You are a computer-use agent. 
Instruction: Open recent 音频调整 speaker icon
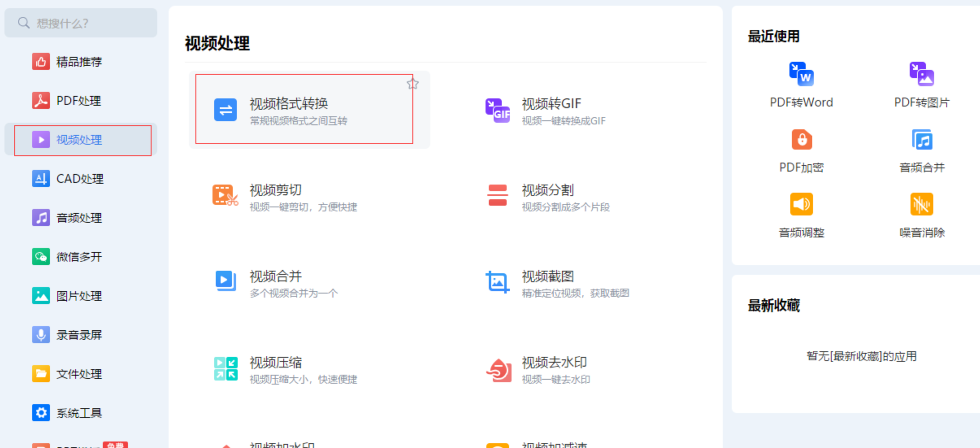[x=801, y=204]
